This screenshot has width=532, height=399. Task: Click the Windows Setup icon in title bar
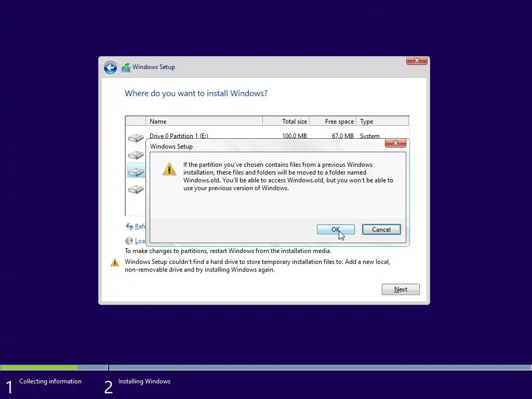tap(126, 67)
